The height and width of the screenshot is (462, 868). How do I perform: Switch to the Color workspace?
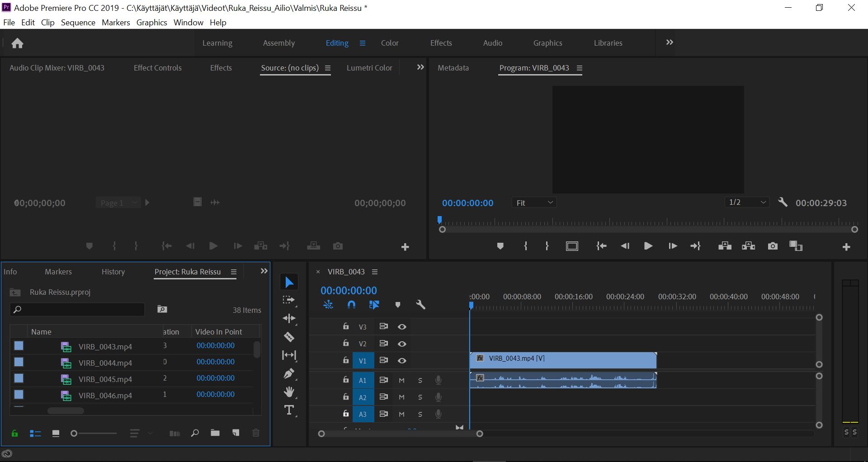point(390,43)
